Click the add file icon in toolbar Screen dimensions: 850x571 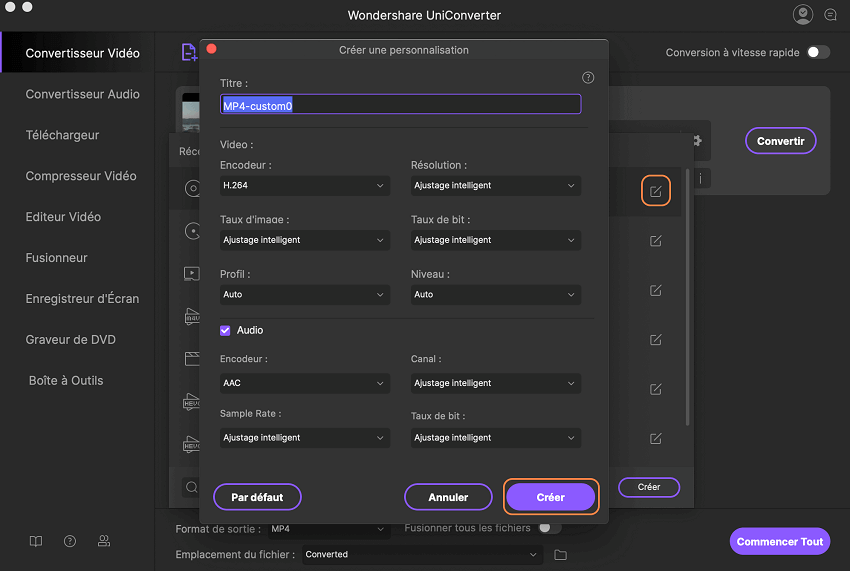coord(189,53)
